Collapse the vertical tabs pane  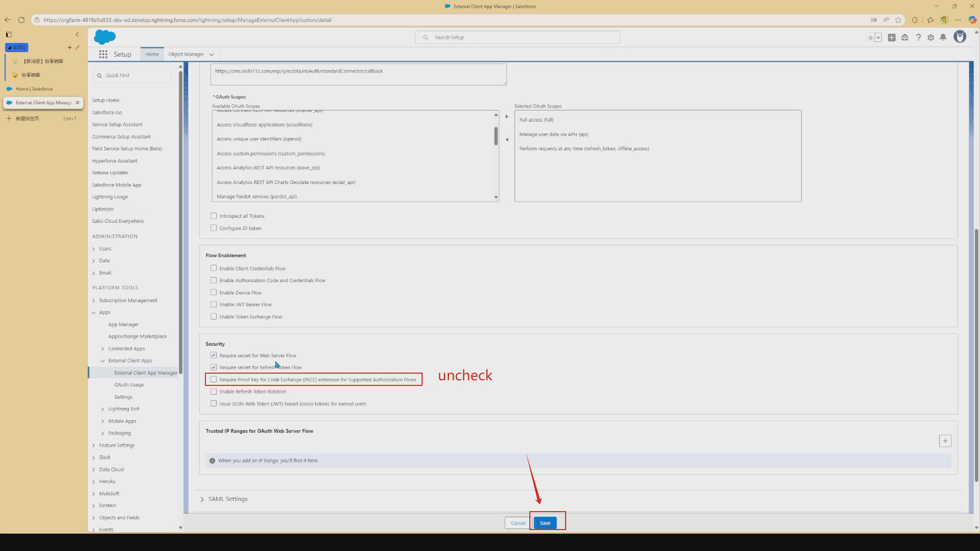coord(77,35)
